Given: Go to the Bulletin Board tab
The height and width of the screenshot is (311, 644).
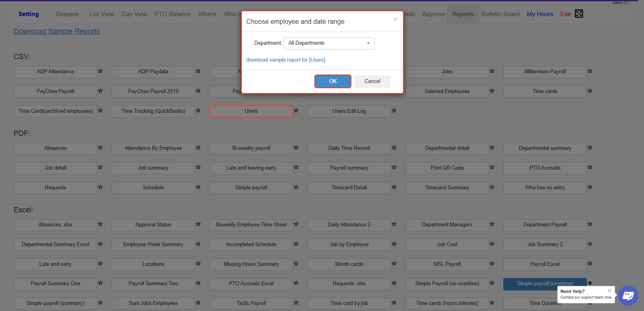Looking at the screenshot, I should pos(500,14).
